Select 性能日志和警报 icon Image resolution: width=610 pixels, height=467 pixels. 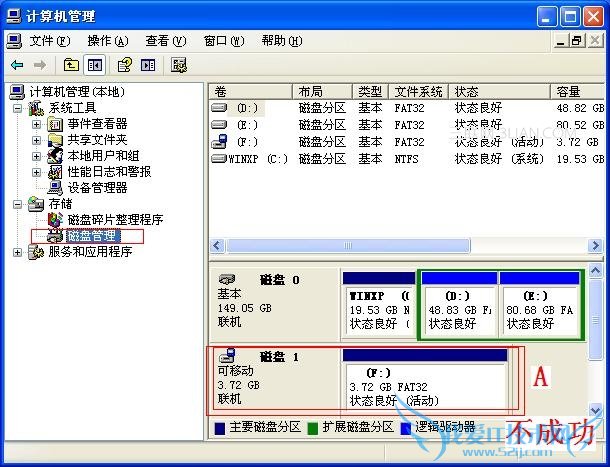pyautogui.click(x=55, y=172)
